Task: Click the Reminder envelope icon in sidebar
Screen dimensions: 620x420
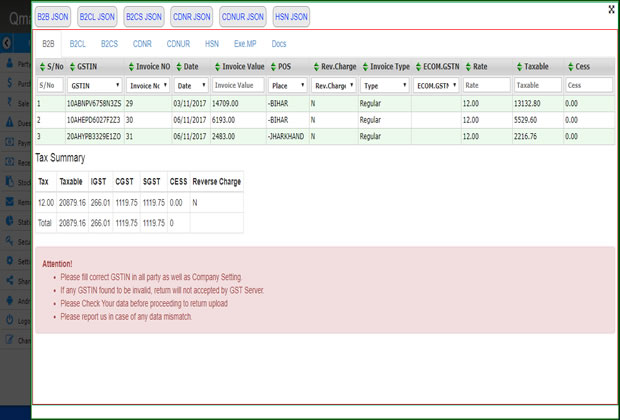Action: (10, 202)
